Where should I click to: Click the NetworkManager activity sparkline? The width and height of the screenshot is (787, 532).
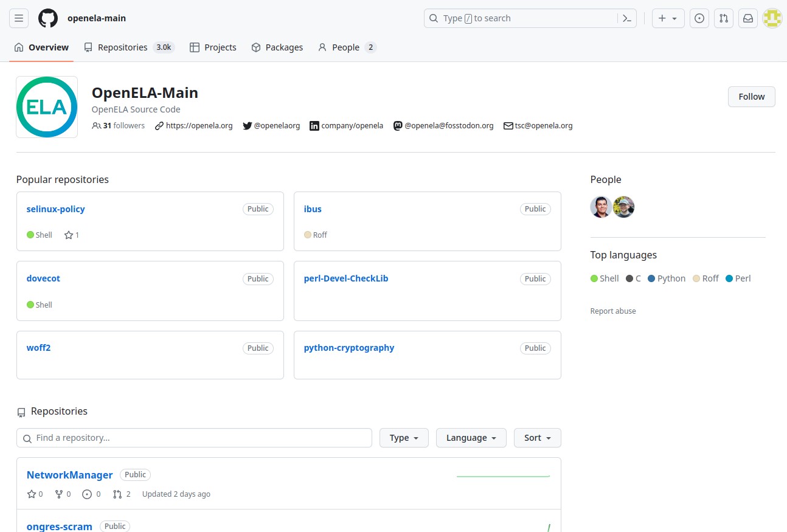(x=504, y=476)
